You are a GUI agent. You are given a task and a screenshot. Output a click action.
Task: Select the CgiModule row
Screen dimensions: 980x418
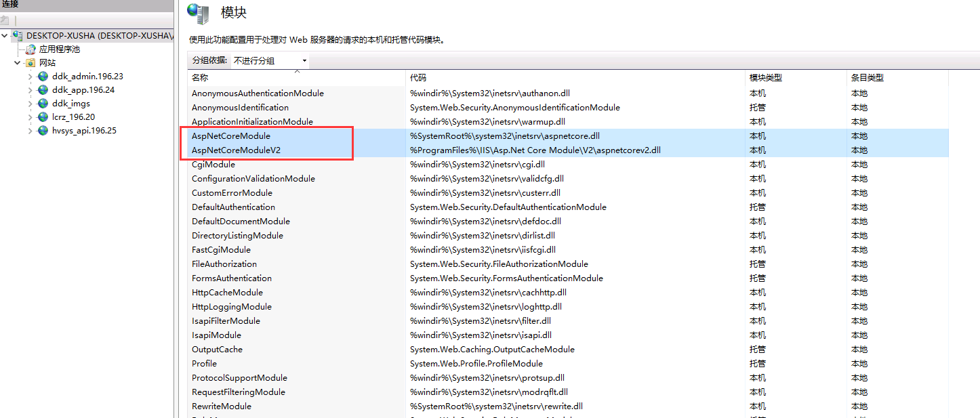[x=568, y=165]
